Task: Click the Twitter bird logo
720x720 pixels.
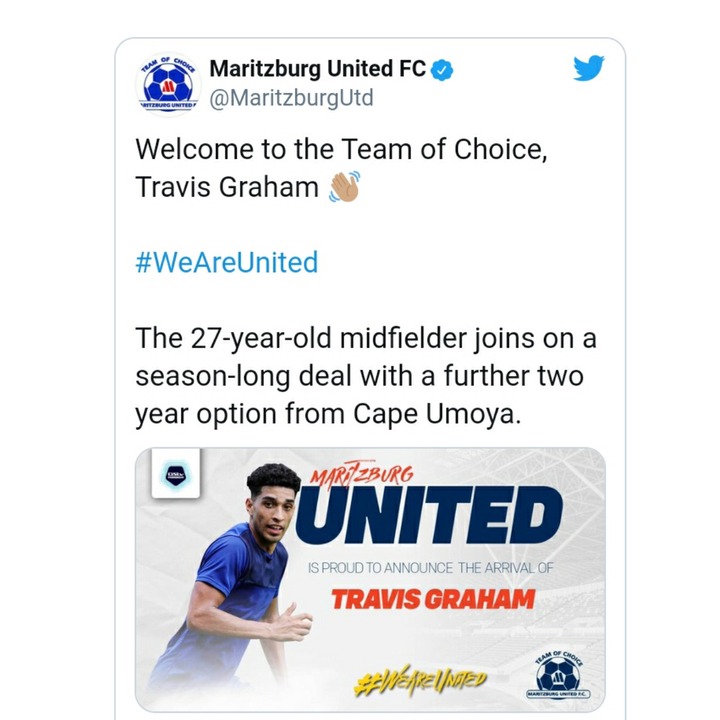Action: pos(588,68)
